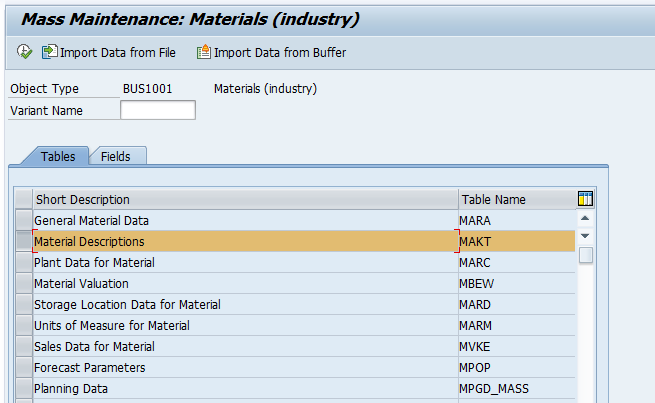Toggle row selector for Material Descriptions
The image size is (655, 403).
[23, 241]
